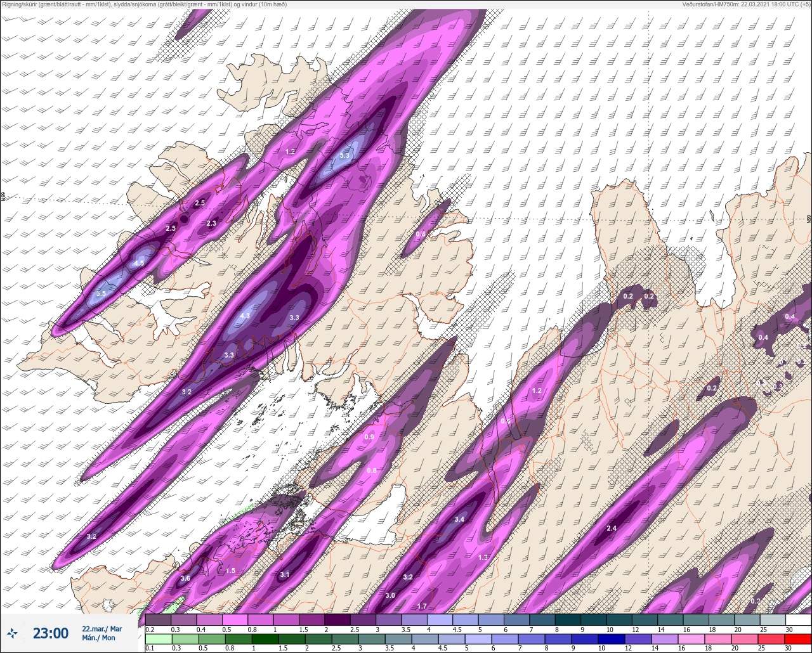Click the 1.7 precipitation value on the map
The image size is (812, 653).
[x=422, y=607]
